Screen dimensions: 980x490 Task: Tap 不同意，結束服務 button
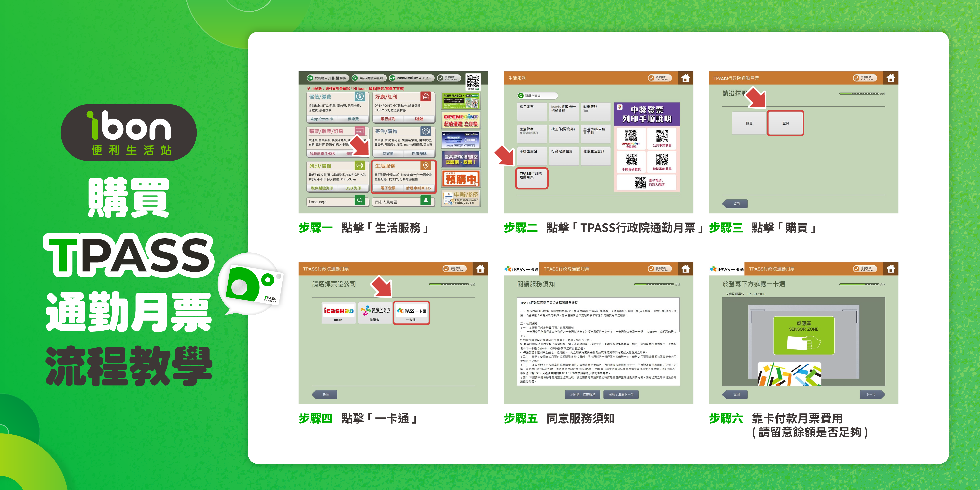(x=583, y=395)
